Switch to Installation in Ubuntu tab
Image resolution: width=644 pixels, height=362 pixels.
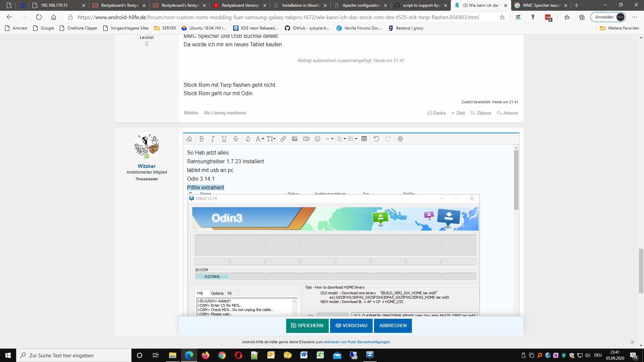point(301,5)
